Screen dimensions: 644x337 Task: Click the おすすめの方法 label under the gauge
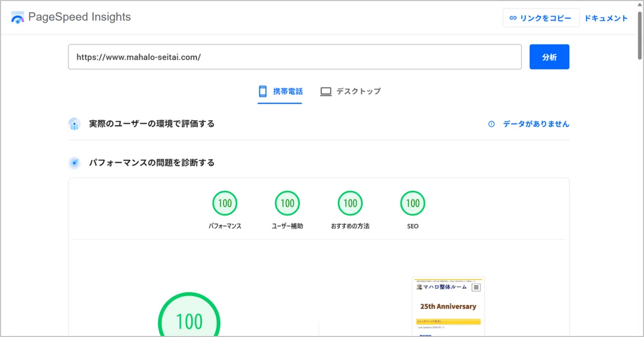[x=350, y=226]
